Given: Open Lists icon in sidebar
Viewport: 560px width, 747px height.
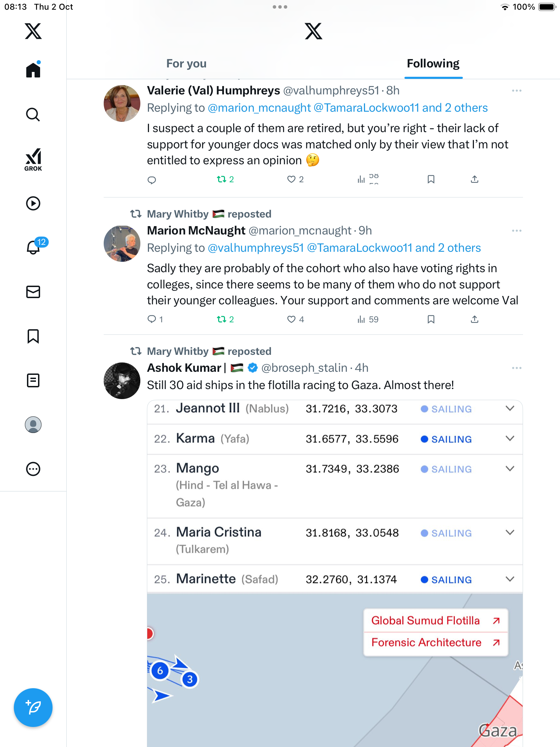Looking at the screenshot, I should [33, 380].
